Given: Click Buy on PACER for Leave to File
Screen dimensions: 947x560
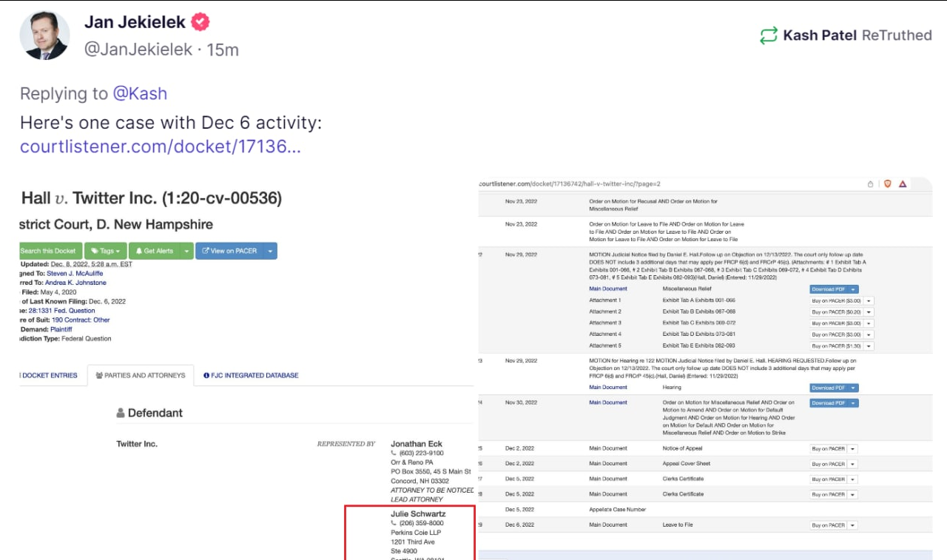Looking at the screenshot, I should [x=828, y=525].
